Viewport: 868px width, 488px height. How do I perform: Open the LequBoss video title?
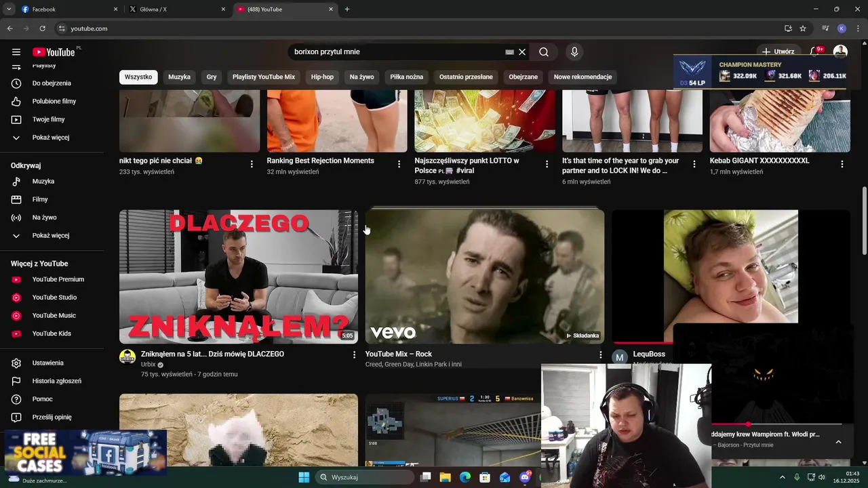[649, 354]
